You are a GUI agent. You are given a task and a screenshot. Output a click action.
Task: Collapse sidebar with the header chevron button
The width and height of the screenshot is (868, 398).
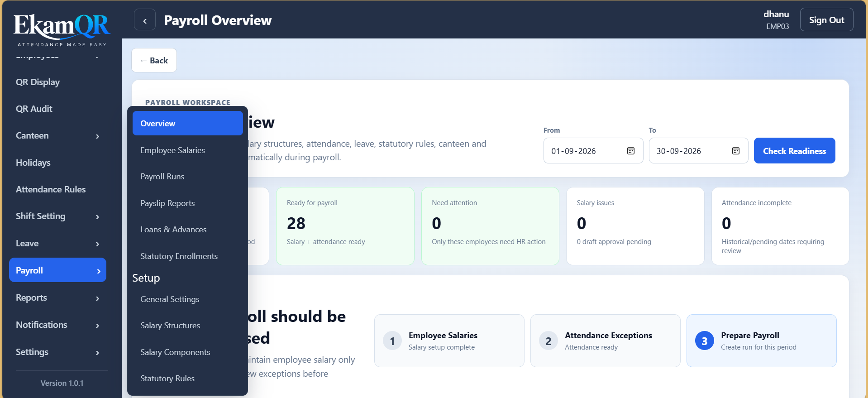145,20
